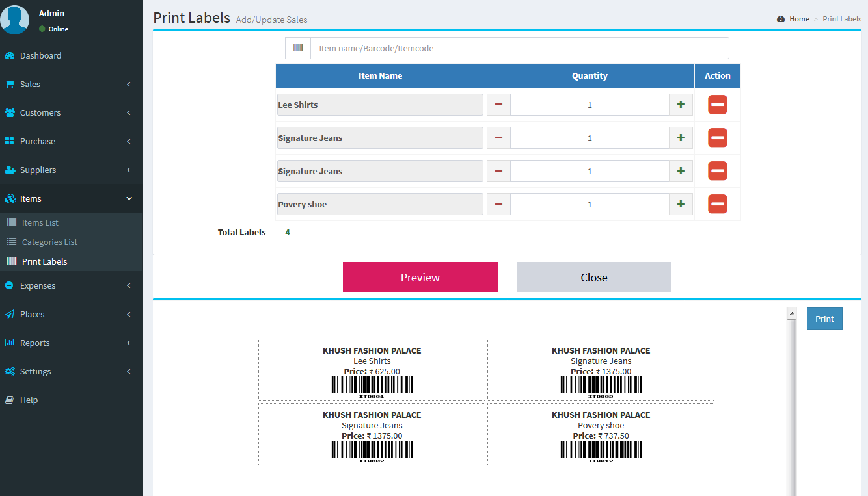
Task: Click the Customers group icon
Action: 10,113
